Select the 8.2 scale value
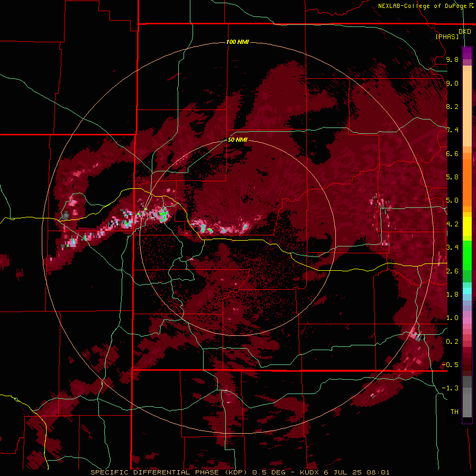The width and height of the screenshot is (476, 476). (452, 106)
